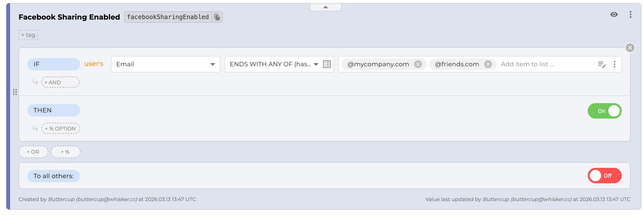Open the Email attribute dropdown
644x215 pixels.
click(x=166, y=64)
